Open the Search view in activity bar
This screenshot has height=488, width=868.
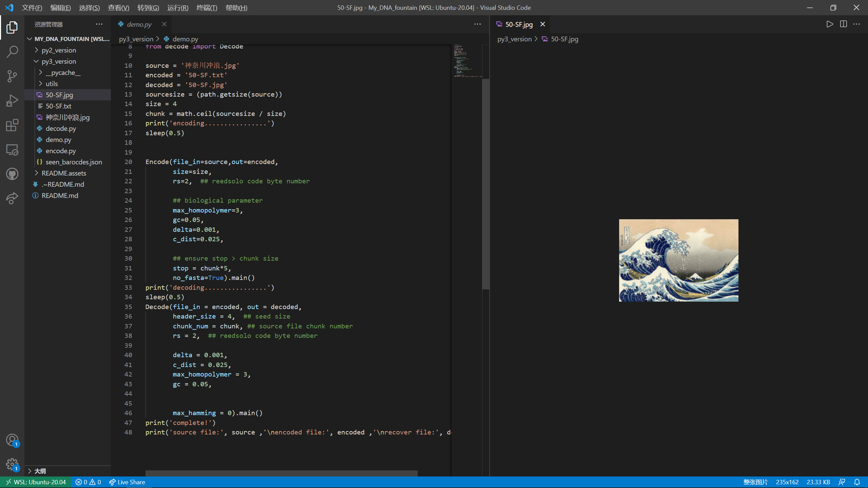[x=12, y=52]
